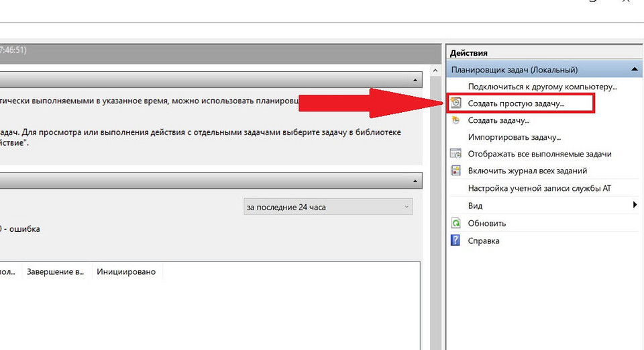Viewport: 644px width, 350px height.
Task: Click the 'Создать простую задачу' clock icon
Action: [x=456, y=103]
